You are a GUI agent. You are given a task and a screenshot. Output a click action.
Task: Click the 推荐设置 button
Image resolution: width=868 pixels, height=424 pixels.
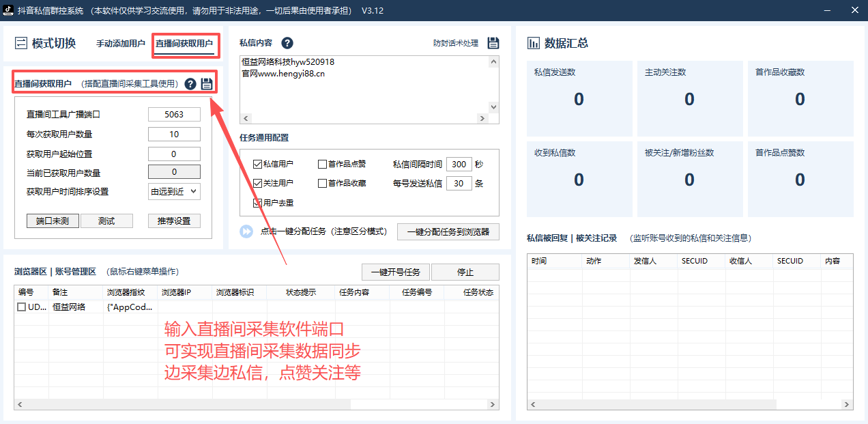click(x=174, y=221)
